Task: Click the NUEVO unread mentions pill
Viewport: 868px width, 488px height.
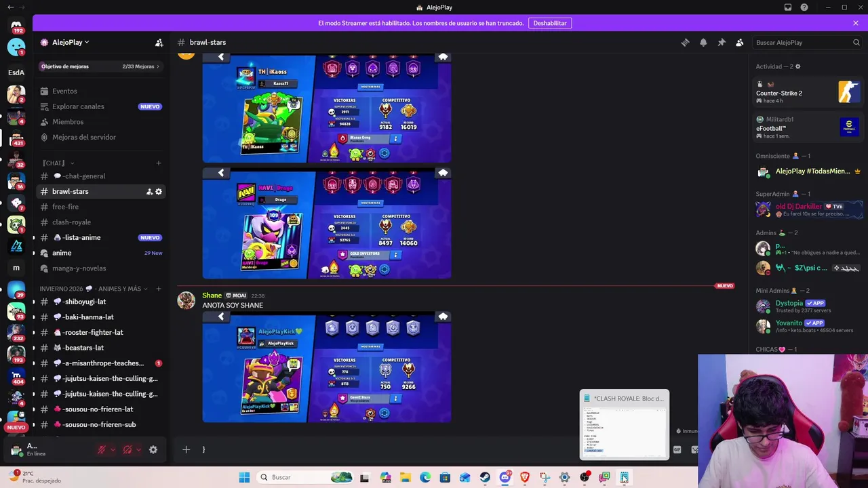Action: (x=16, y=427)
